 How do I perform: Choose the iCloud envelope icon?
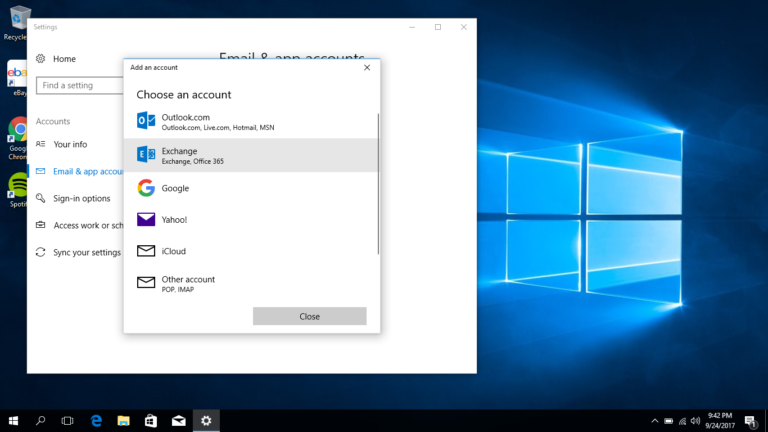(x=145, y=251)
